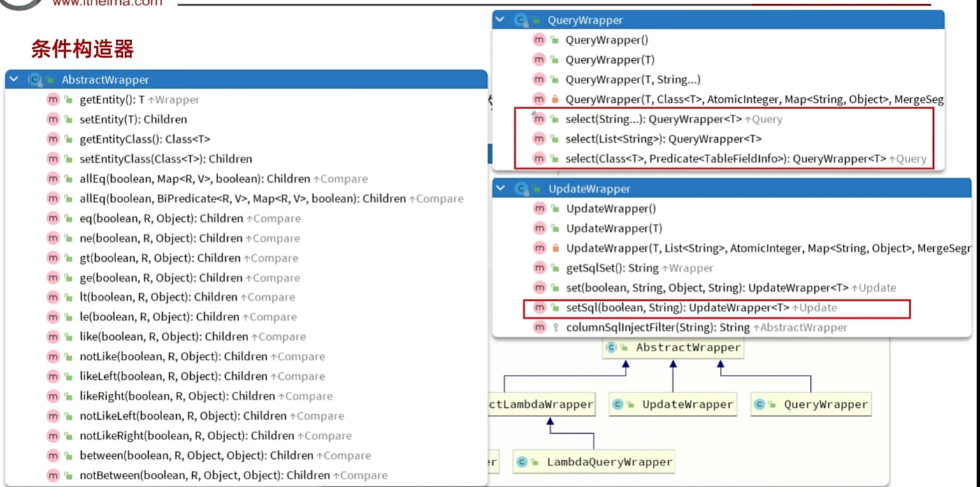Select allEq(boolean, Map<R, V>, boolean) method

[245, 178]
